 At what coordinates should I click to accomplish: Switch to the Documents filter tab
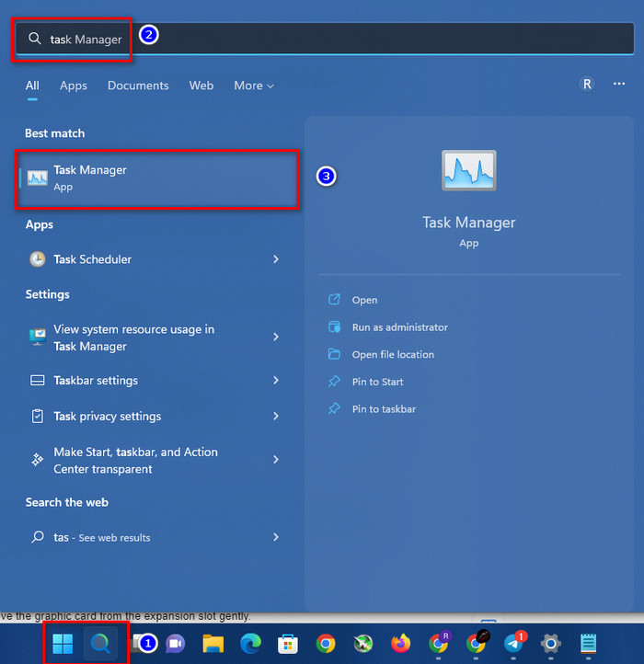tap(138, 86)
